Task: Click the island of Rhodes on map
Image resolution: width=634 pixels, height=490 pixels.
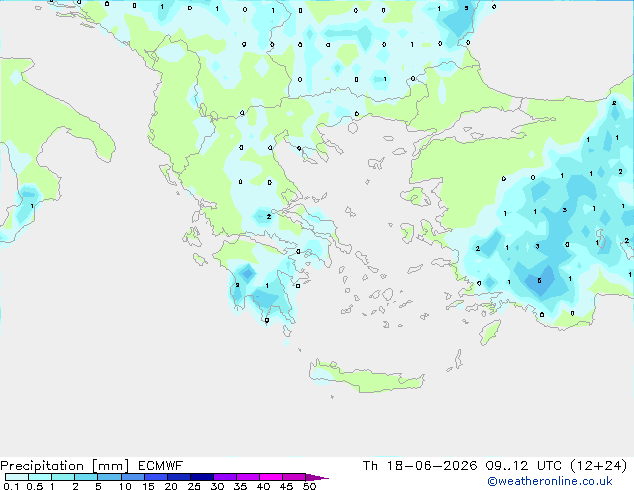Action: coord(490,332)
